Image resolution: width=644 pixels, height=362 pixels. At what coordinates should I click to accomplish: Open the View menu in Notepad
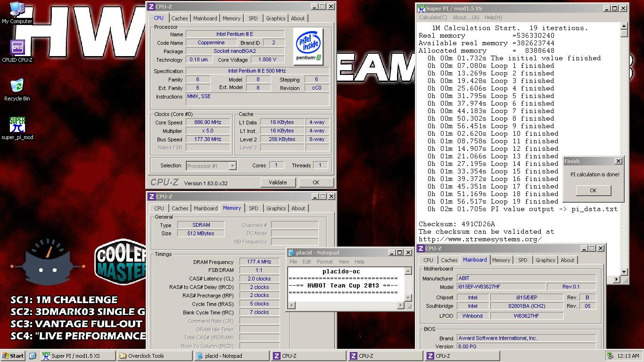pyautogui.click(x=344, y=262)
